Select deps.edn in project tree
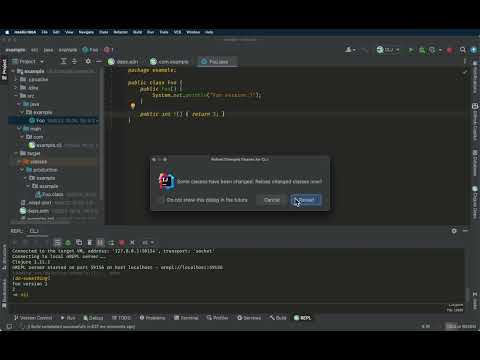The width and height of the screenshot is (480, 360). (34, 211)
